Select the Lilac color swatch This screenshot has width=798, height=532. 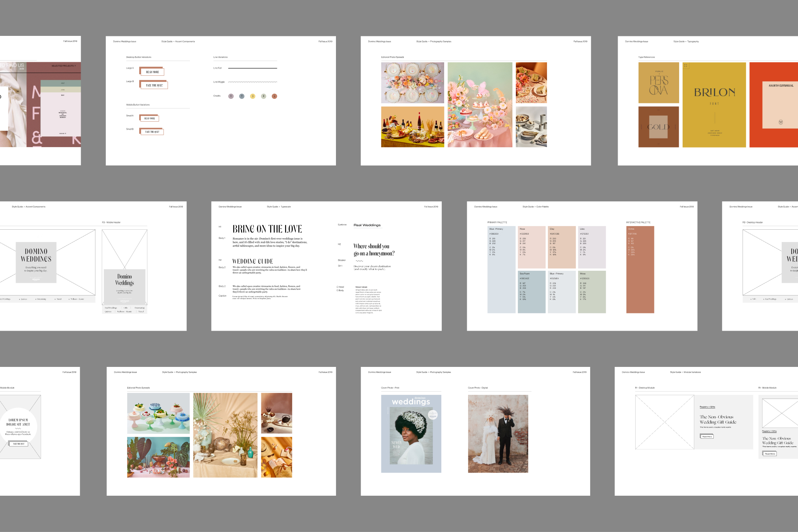(x=592, y=247)
